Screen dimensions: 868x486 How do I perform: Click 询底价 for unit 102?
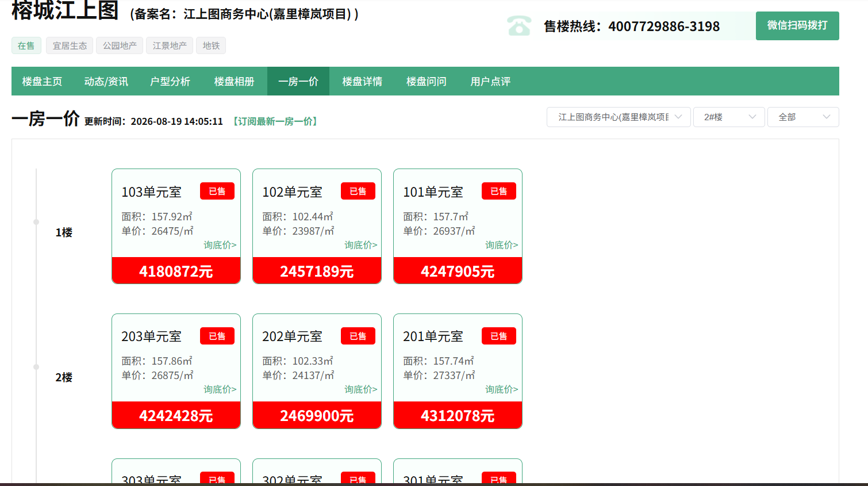coord(361,245)
